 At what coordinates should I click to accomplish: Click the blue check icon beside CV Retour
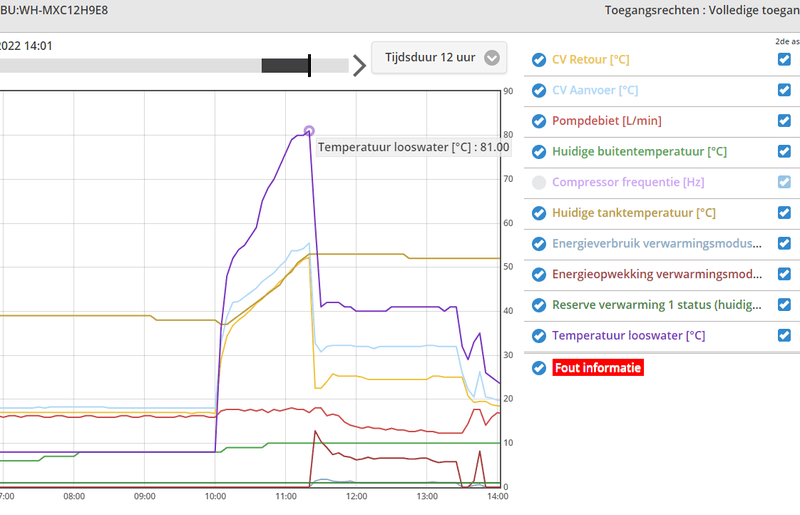click(539, 60)
